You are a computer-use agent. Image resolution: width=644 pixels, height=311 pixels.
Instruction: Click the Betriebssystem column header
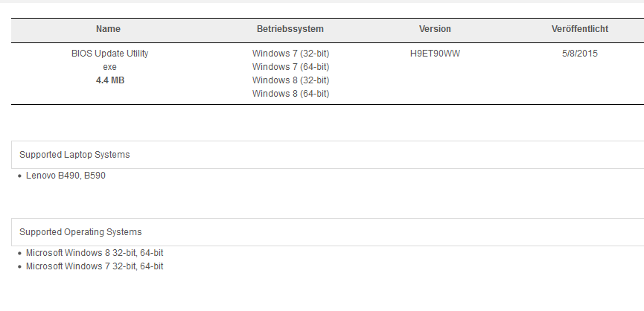tap(290, 29)
